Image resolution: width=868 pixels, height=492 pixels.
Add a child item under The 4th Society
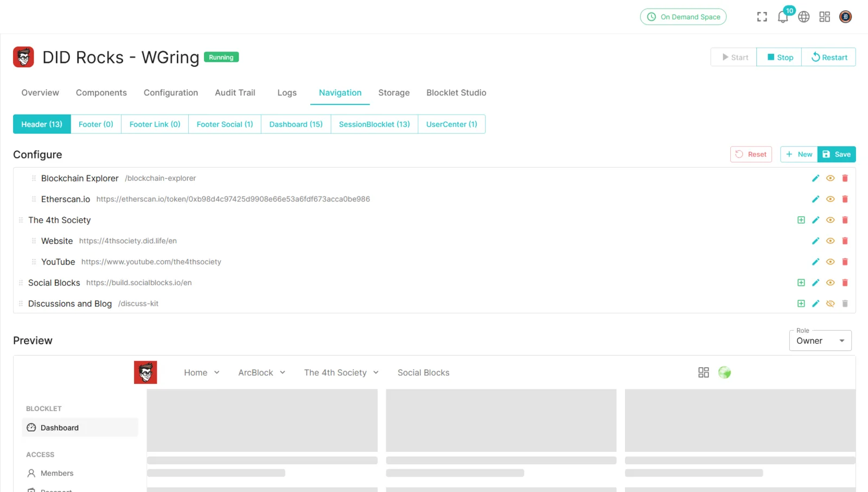801,220
